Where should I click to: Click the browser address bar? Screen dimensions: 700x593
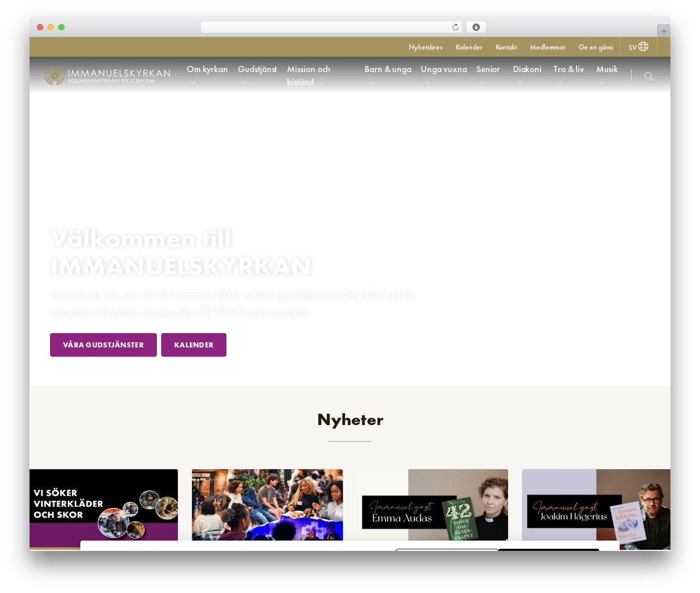coord(331,27)
